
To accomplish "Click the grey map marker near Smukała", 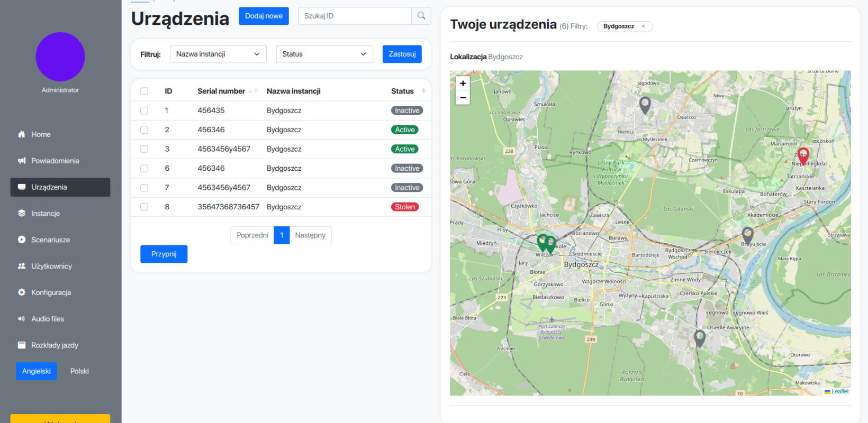I will click(645, 105).
